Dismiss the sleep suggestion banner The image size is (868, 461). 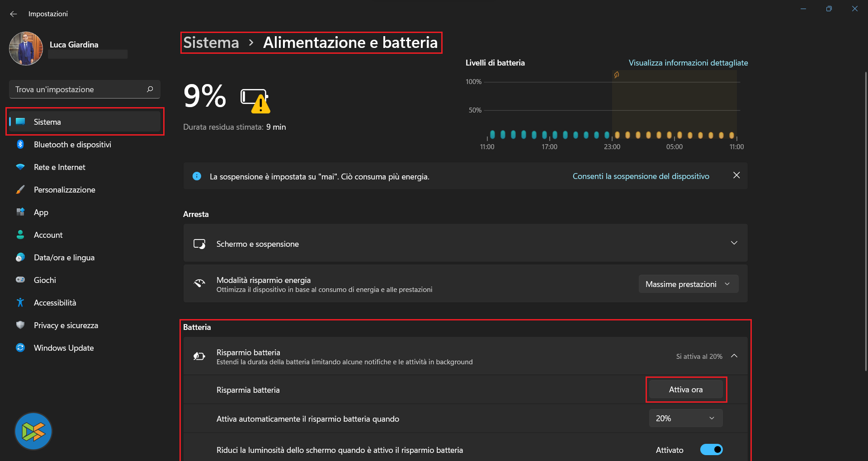coord(736,175)
